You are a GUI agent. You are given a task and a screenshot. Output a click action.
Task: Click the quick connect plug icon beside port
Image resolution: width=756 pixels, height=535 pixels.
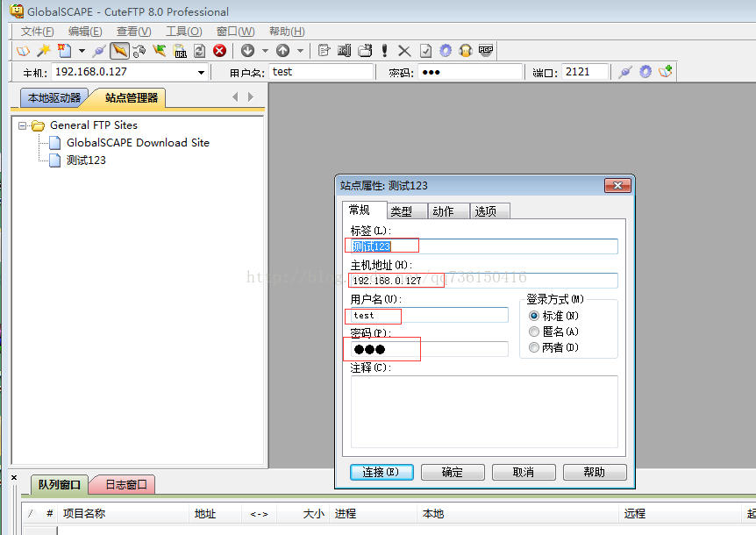625,72
